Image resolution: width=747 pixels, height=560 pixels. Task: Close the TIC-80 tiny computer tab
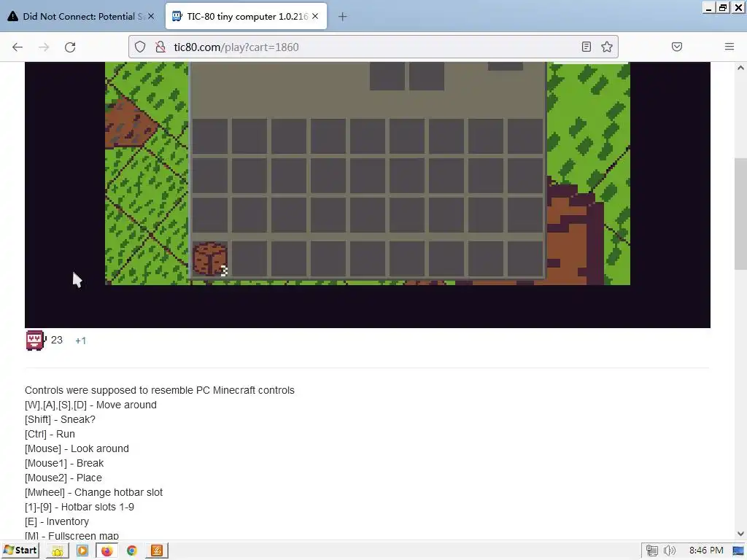click(315, 16)
